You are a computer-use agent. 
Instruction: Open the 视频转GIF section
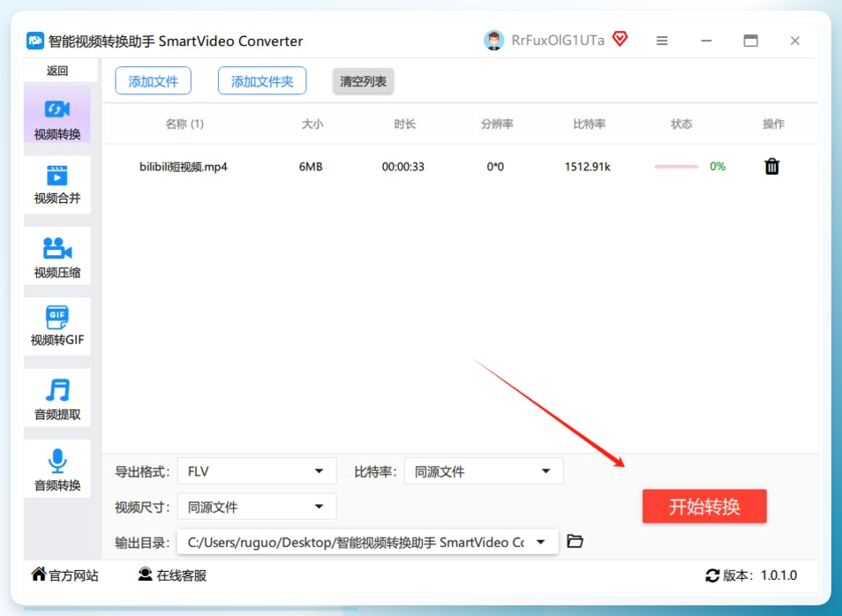pos(56,327)
